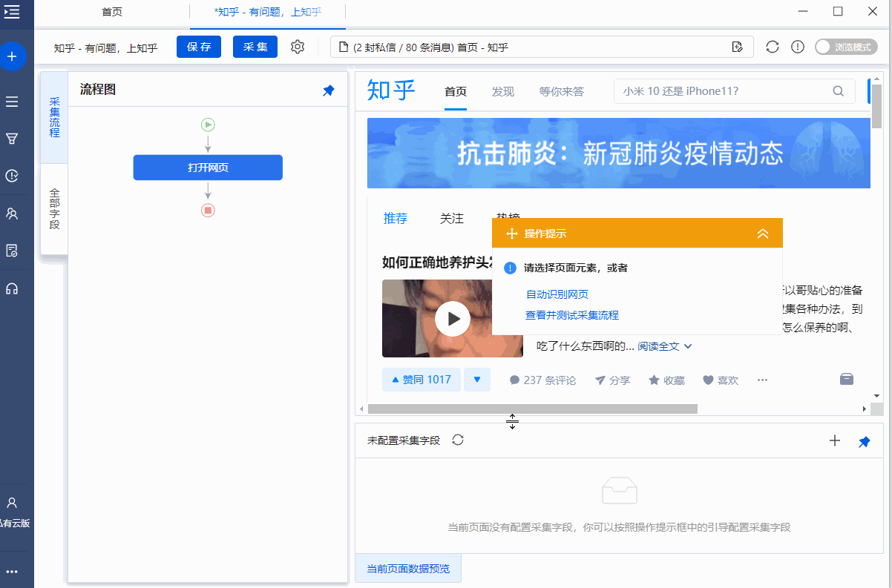The image size is (892, 588).
Task: Click the edit URL icon in address bar
Action: (x=737, y=47)
